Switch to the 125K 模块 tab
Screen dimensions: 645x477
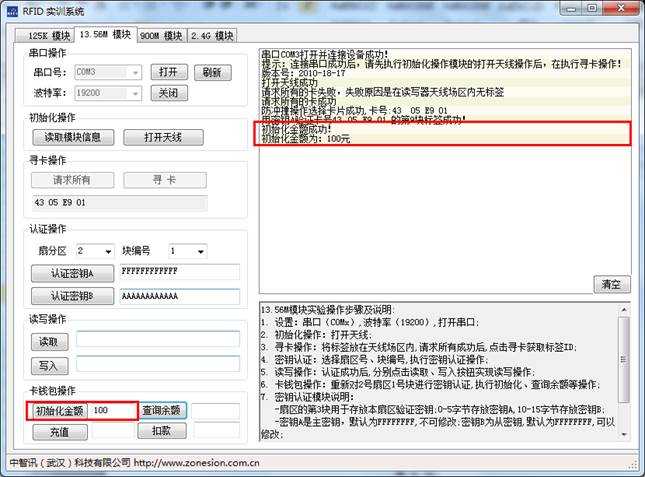pyautogui.click(x=43, y=36)
